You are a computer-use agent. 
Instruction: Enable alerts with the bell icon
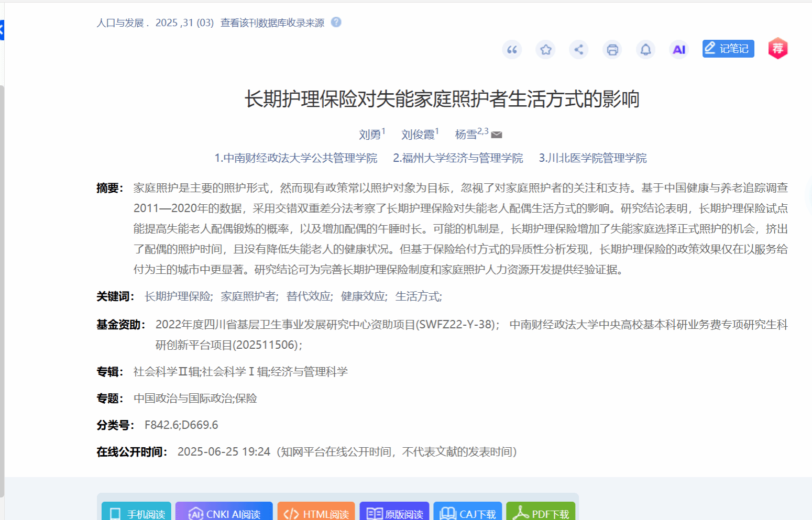point(645,50)
